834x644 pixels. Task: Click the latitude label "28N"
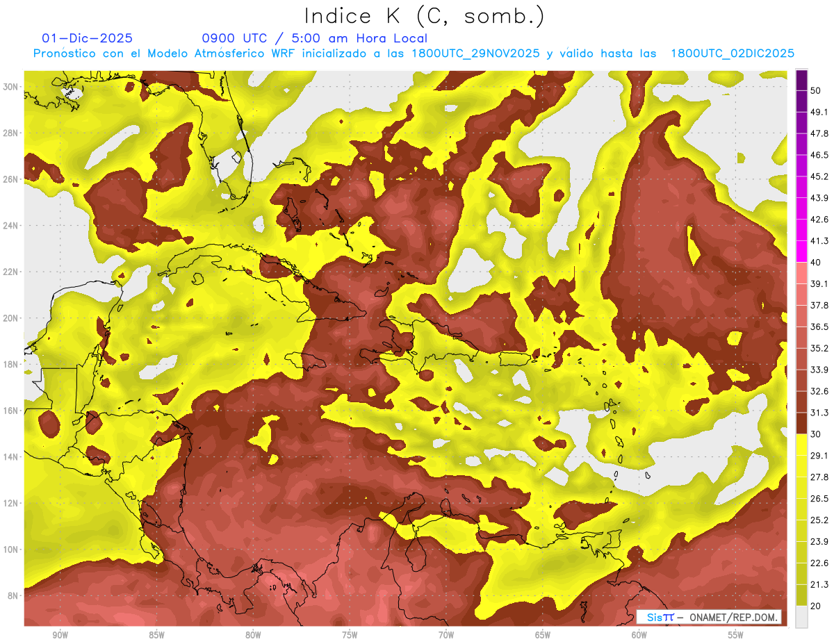click(x=12, y=133)
